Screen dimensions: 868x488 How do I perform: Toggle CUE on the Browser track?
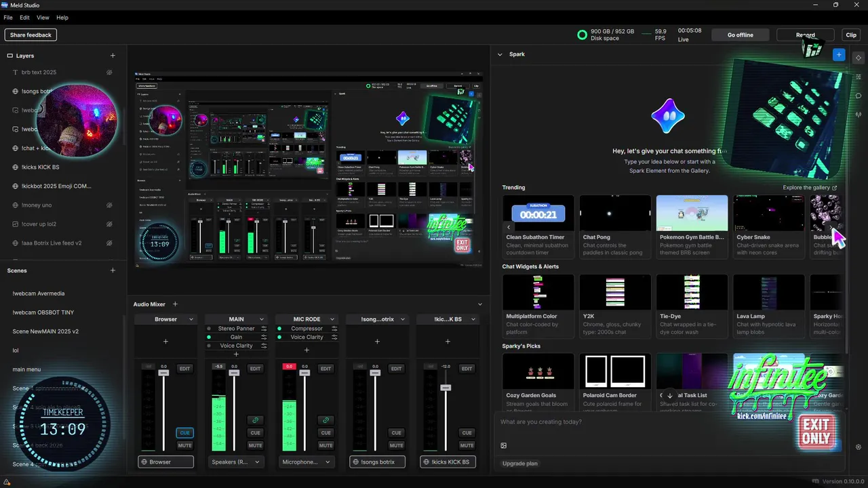pos(184,432)
